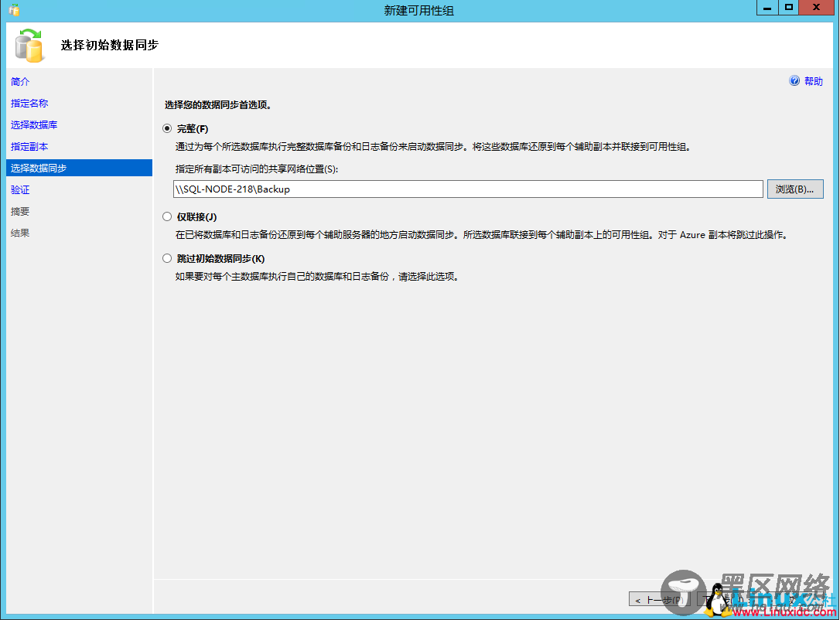Click the 选择初始数据同步 page title
This screenshot has width=840, height=620.
(x=110, y=45)
